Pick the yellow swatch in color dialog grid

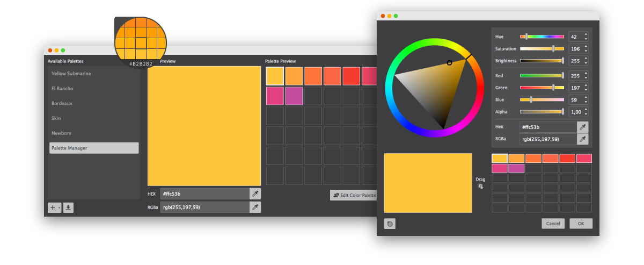pyautogui.click(x=500, y=158)
